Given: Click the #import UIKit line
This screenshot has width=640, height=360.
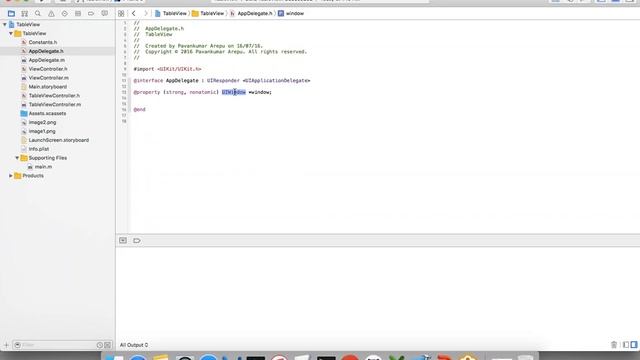Looking at the screenshot, I should pos(167,69).
